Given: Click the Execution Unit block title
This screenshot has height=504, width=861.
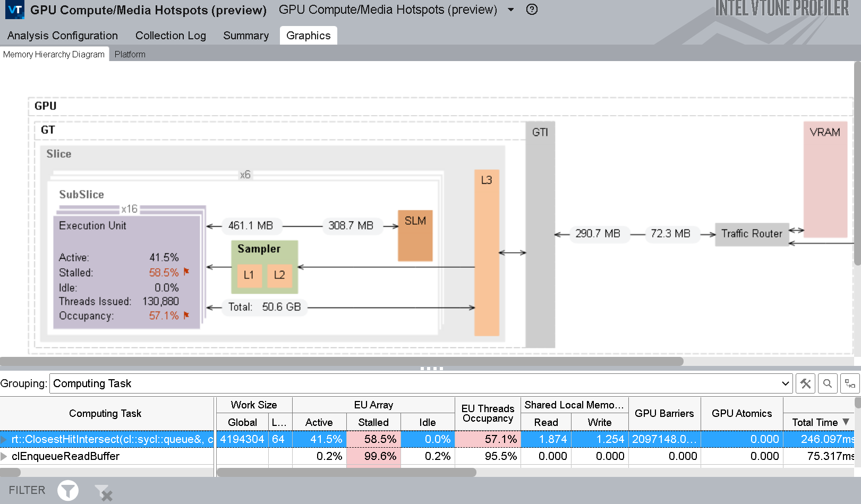Looking at the screenshot, I should click(92, 226).
